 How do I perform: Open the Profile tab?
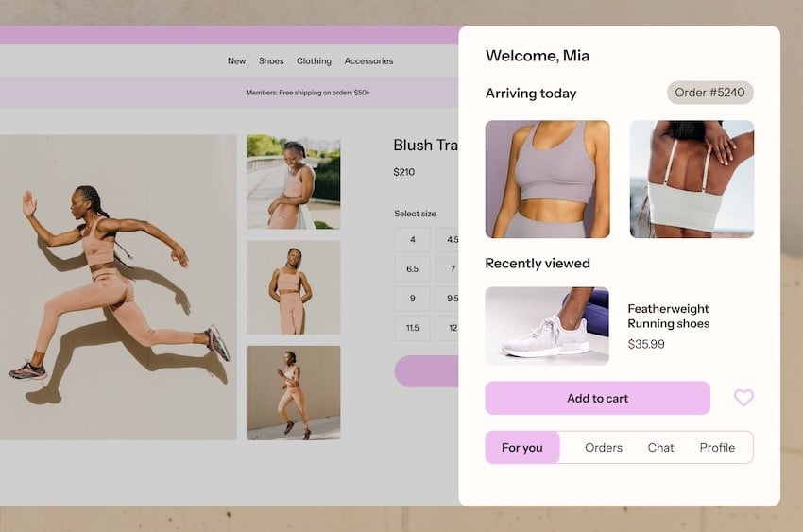click(717, 448)
